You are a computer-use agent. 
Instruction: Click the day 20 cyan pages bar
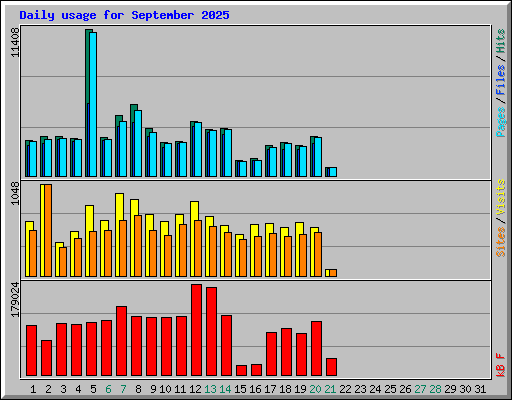pyautogui.click(x=318, y=157)
